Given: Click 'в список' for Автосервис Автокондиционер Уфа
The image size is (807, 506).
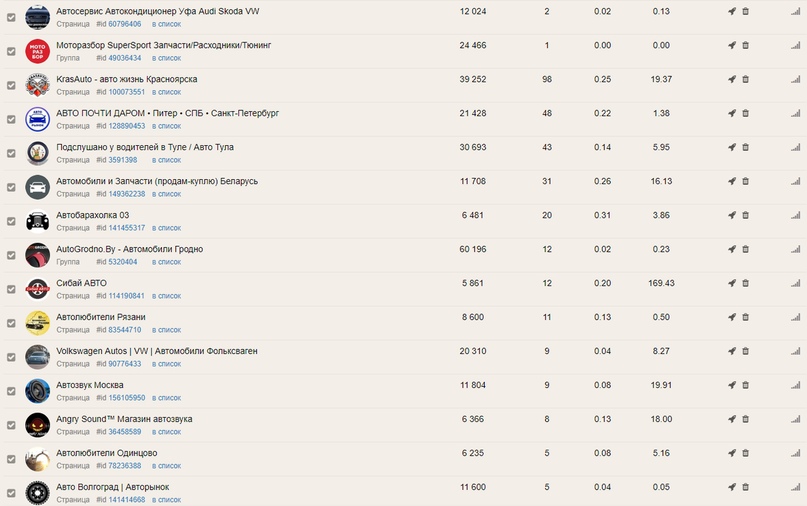Looking at the screenshot, I should pos(166,24).
